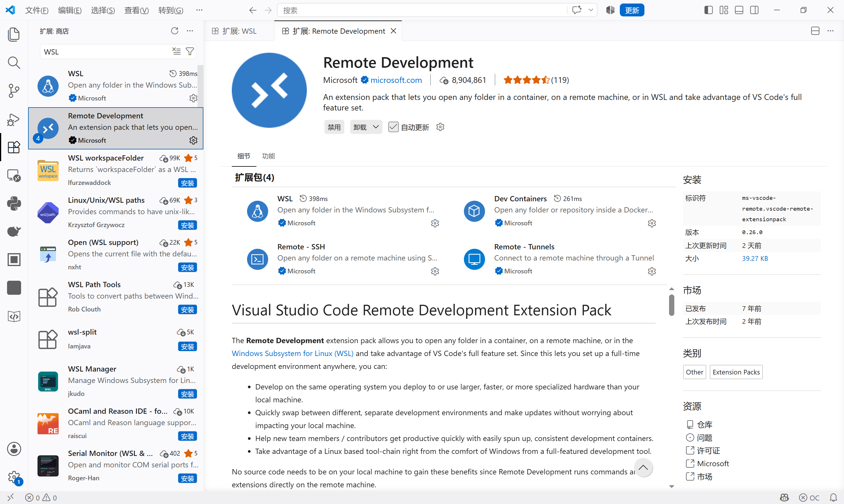Viewport: 844px width, 504px height.
Task: Switch to the 扩展: WSL editor tab
Action: pyautogui.click(x=239, y=31)
